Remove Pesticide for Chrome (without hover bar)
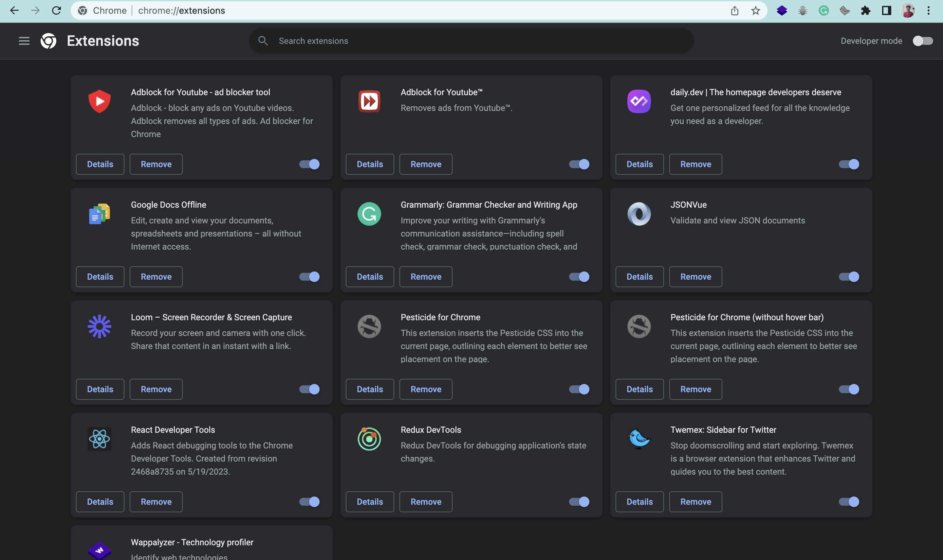Viewport: 943px width, 560px height. pyautogui.click(x=695, y=389)
